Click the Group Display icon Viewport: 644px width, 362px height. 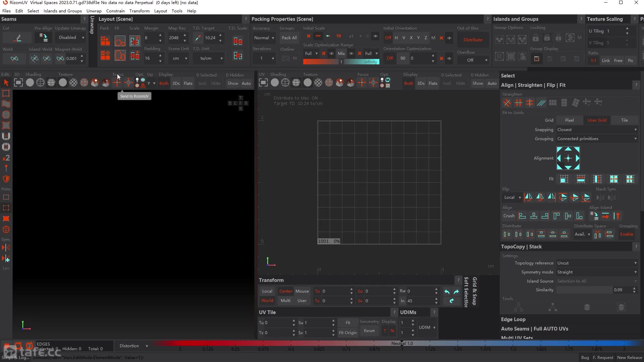click(x=537, y=59)
